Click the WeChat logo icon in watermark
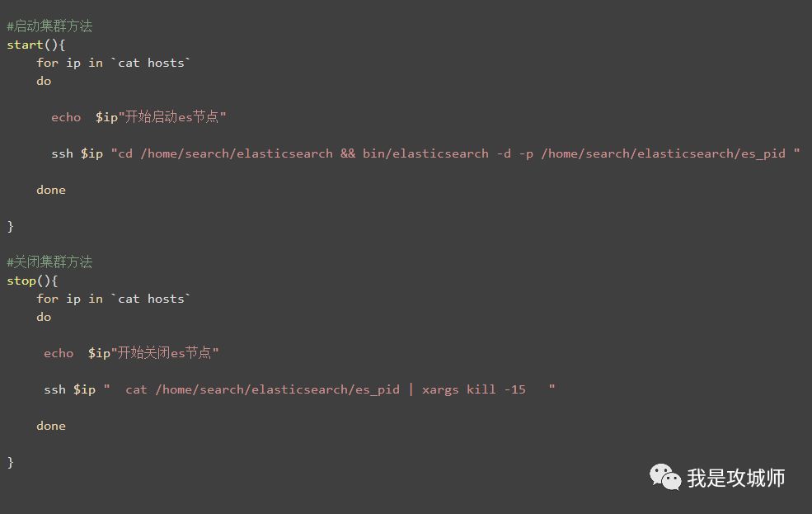Image resolution: width=812 pixels, height=514 pixels. [665, 477]
